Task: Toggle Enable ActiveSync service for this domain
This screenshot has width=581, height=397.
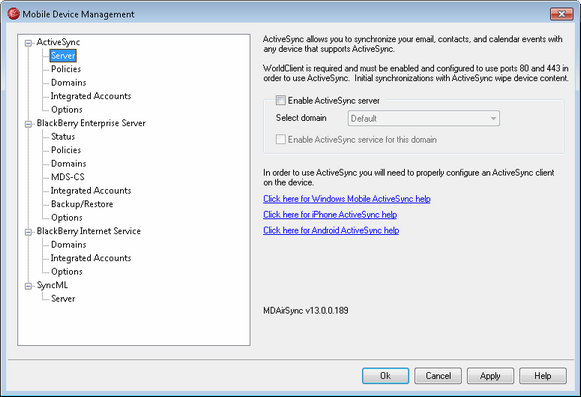Action: (x=280, y=139)
